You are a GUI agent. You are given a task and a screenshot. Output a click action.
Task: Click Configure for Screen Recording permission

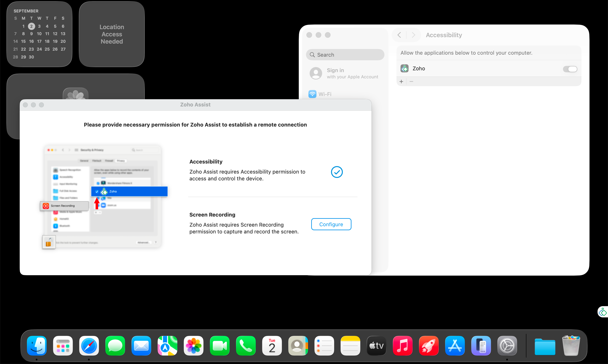coord(331,224)
